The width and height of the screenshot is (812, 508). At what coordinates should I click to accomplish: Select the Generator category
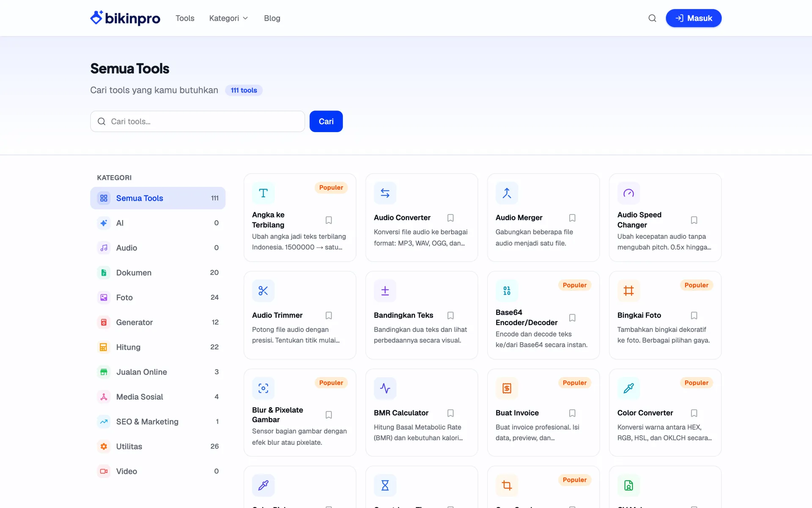(x=158, y=322)
